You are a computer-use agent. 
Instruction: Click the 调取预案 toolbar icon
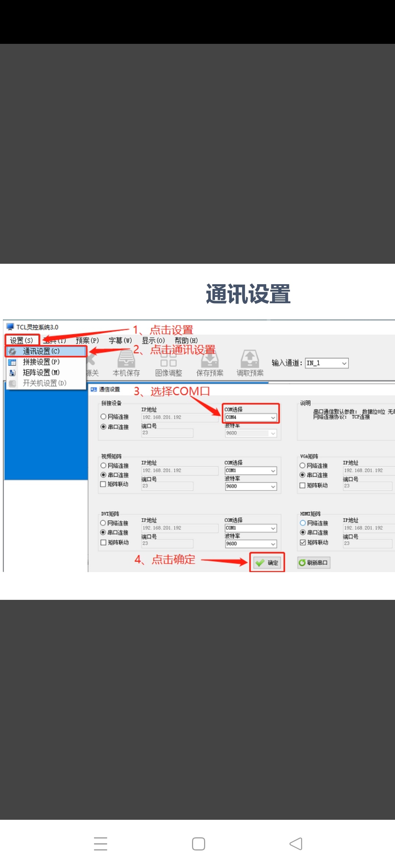pyautogui.click(x=250, y=359)
